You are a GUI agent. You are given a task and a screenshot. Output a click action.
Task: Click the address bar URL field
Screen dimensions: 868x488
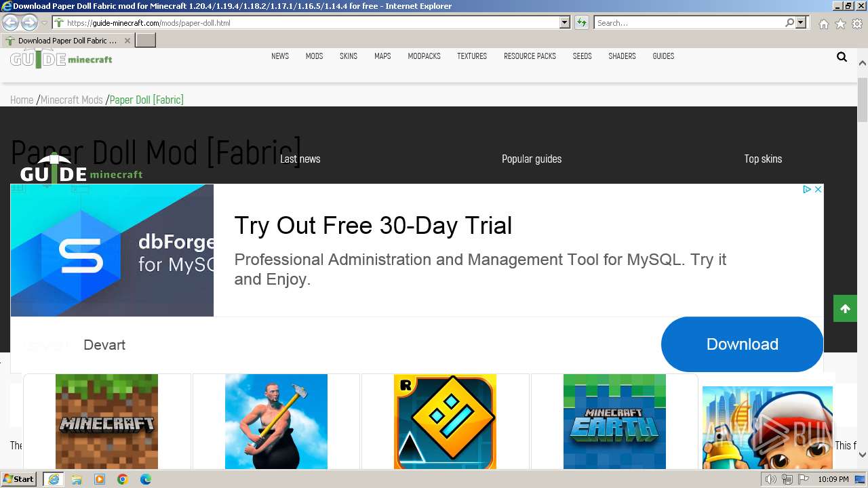(x=306, y=23)
